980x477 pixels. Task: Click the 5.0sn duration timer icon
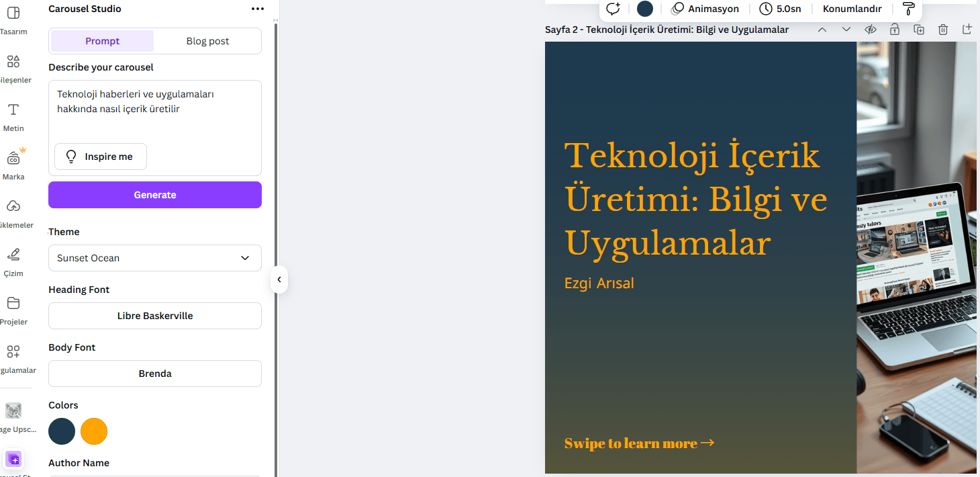click(x=766, y=9)
